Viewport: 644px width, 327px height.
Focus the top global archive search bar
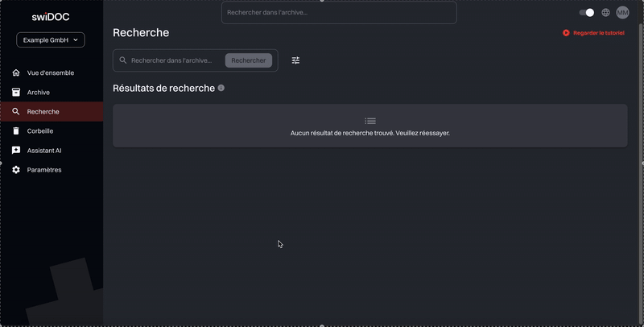(339, 13)
